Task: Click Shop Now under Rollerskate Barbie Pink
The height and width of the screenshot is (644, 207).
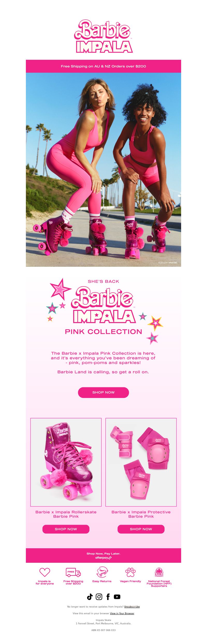Action: coord(66,529)
